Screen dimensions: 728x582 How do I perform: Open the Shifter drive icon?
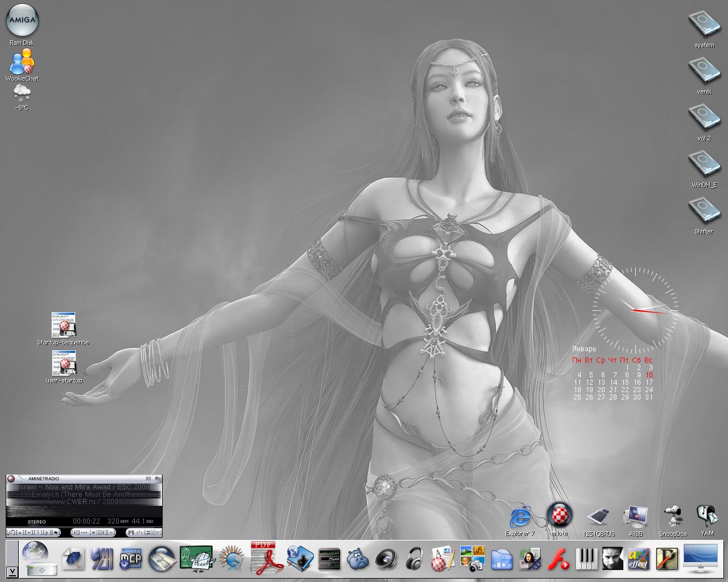click(x=704, y=211)
